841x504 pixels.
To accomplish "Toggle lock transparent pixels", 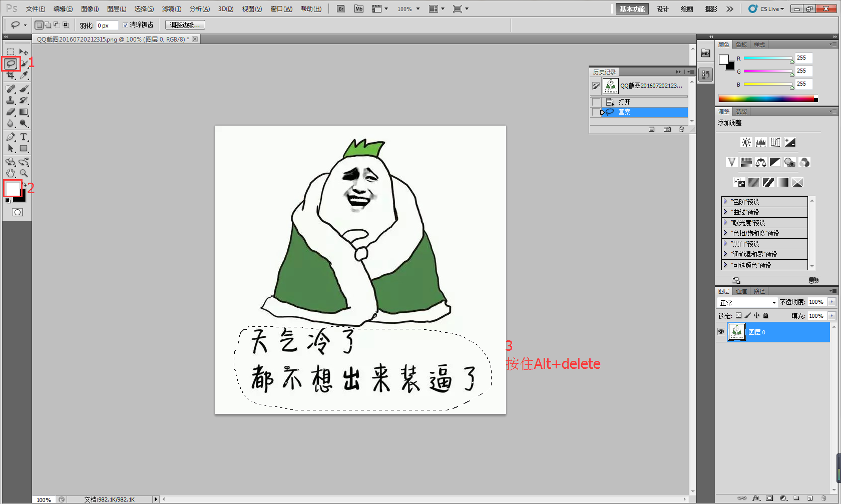I will pos(738,315).
